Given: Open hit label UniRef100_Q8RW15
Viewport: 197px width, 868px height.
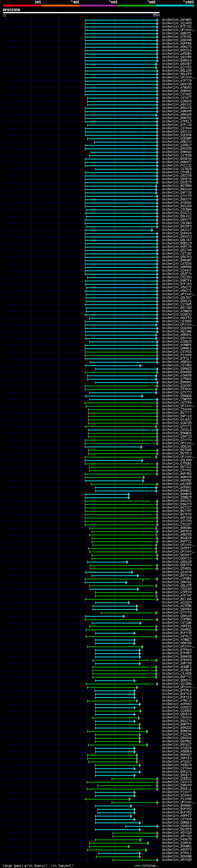Looking at the screenshot, I should [176, 369].
